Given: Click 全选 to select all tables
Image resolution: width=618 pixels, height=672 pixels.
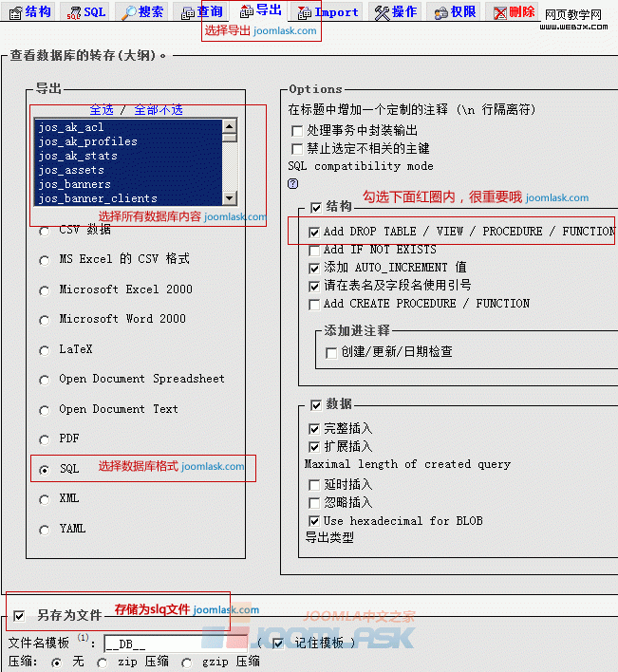Looking at the screenshot, I should point(102,110).
